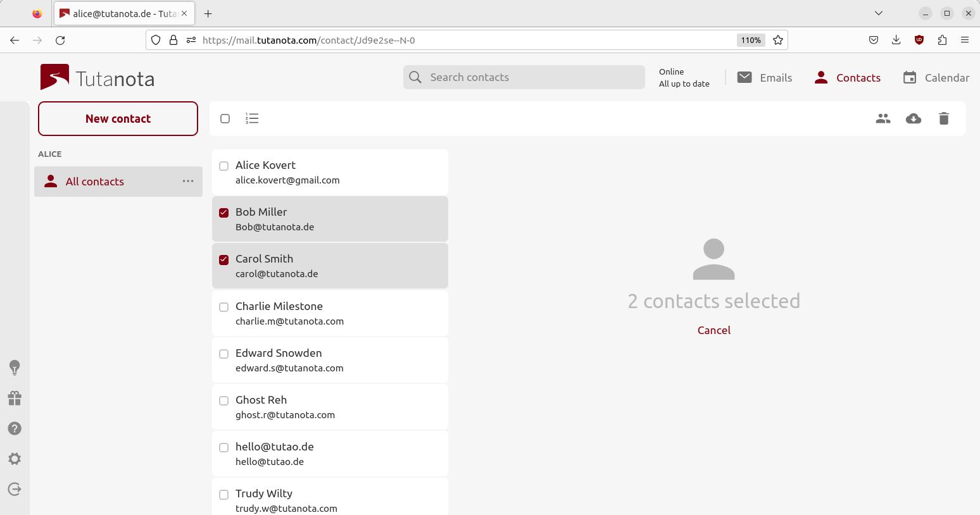Open the news lightbulb icon

point(15,368)
